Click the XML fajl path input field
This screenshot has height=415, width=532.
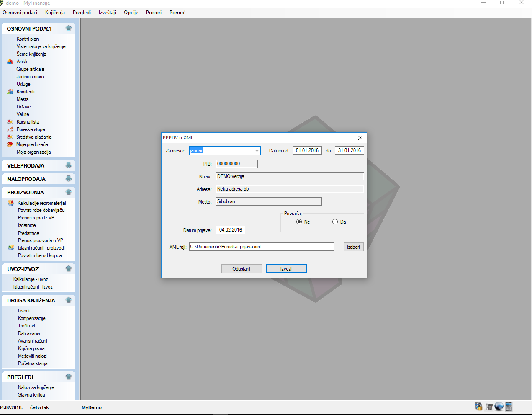pos(261,247)
